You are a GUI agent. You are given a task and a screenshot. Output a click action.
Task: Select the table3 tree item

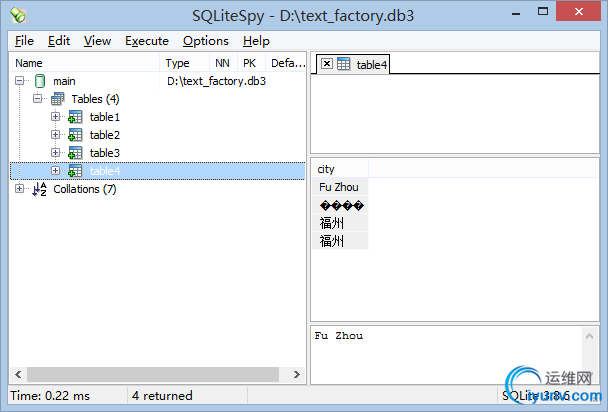coord(105,153)
